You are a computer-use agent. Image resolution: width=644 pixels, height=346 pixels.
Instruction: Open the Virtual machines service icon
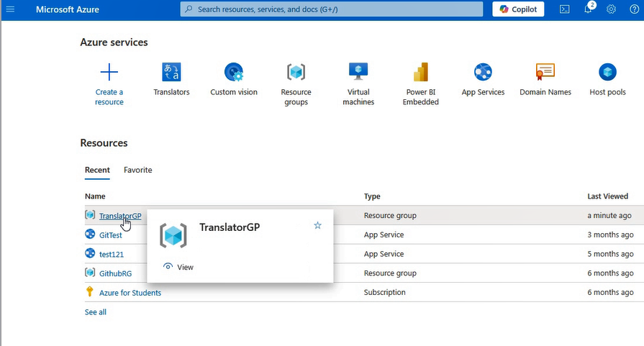coord(358,72)
